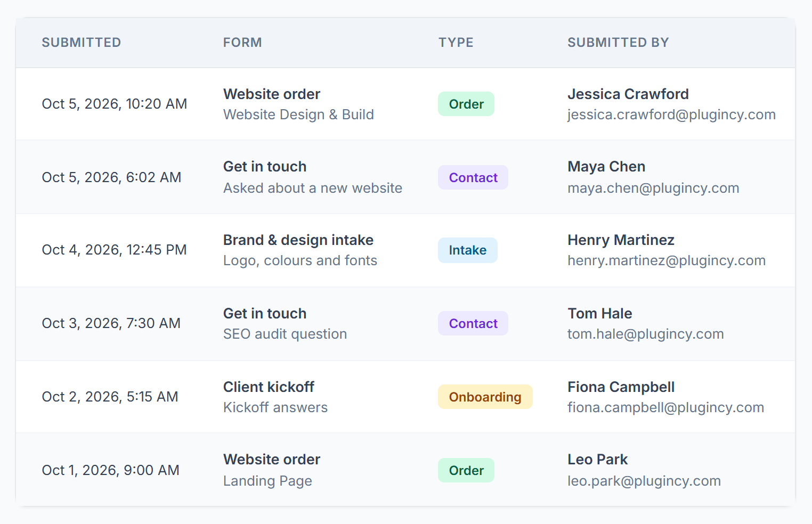Image resolution: width=812 pixels, height=524 pixels.
Task: Open Jessica Crawford's name
Action: click(x=628, y=94)
